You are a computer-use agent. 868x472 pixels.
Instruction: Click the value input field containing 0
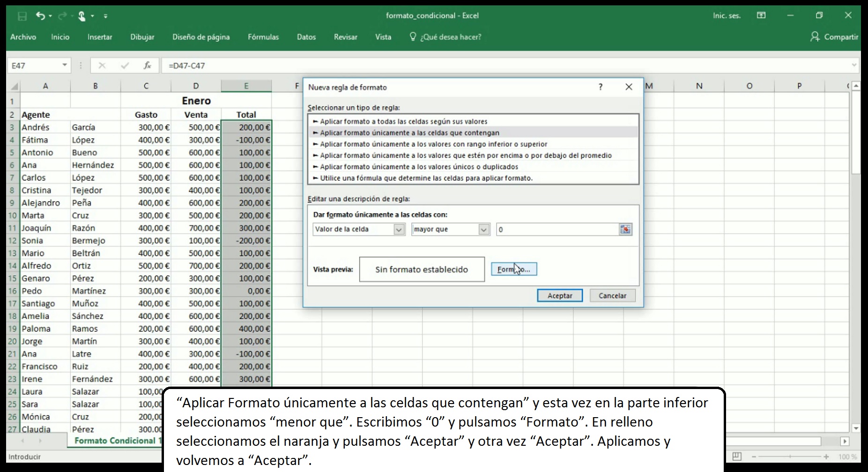point(557,229)
